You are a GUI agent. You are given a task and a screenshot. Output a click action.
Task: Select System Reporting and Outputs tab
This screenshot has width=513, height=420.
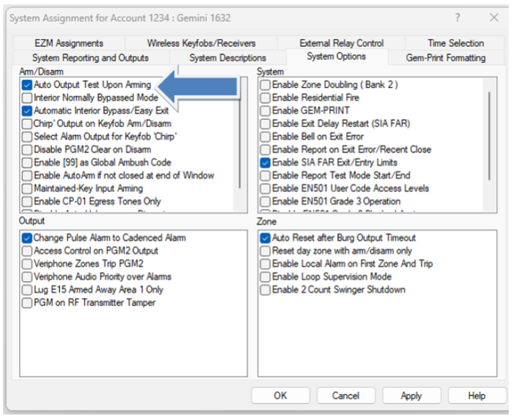click(90, 58)
